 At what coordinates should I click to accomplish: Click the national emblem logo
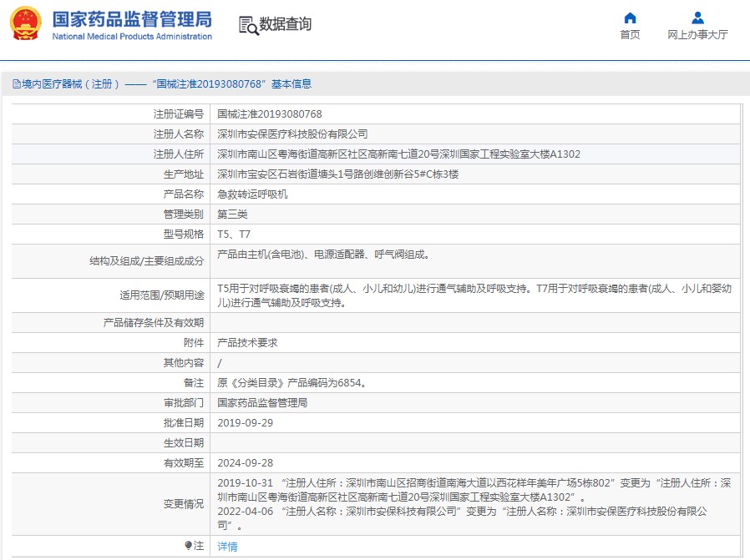pyautogui.click(x=25, y=24)
